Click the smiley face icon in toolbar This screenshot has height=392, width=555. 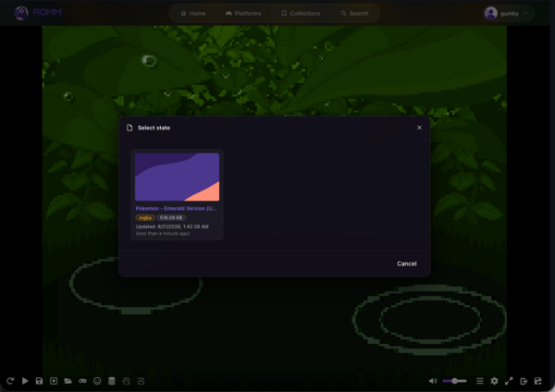click(97, 381)
